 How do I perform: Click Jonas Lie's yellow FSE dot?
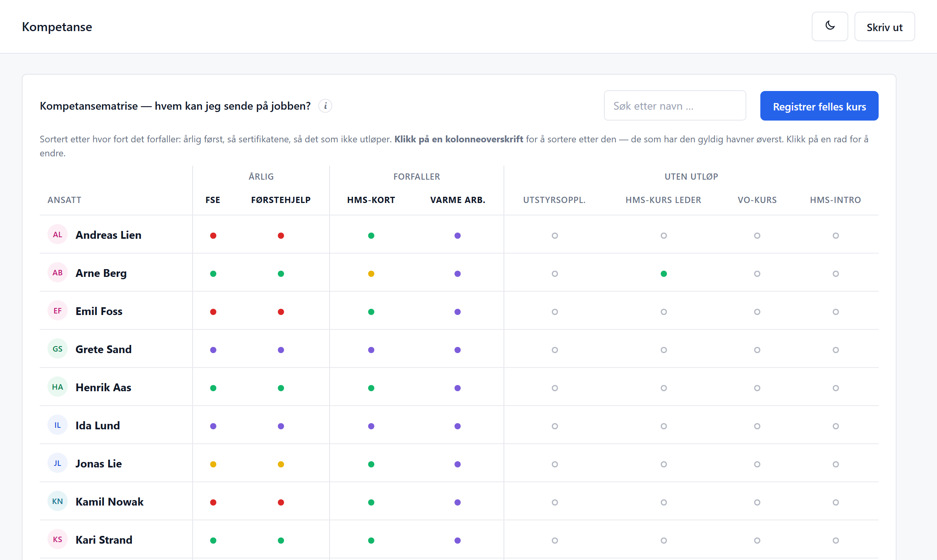point(213,464)
